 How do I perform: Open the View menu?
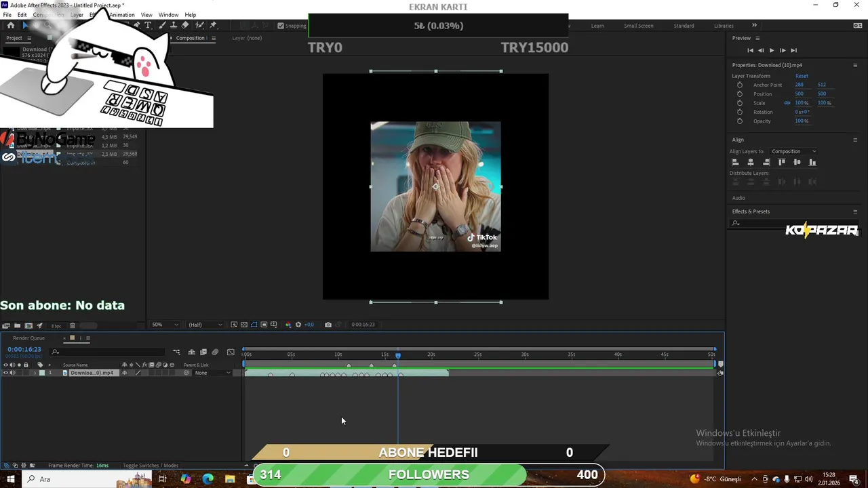point(146,15)
